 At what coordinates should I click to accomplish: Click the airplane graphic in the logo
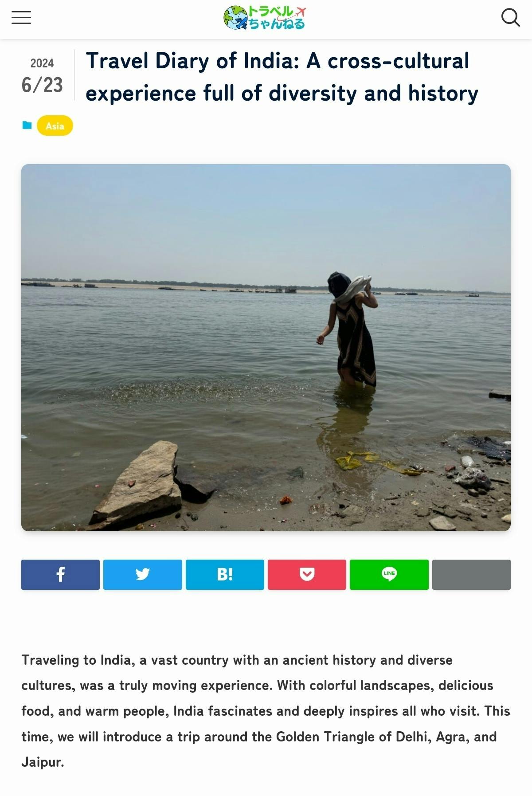301,12
